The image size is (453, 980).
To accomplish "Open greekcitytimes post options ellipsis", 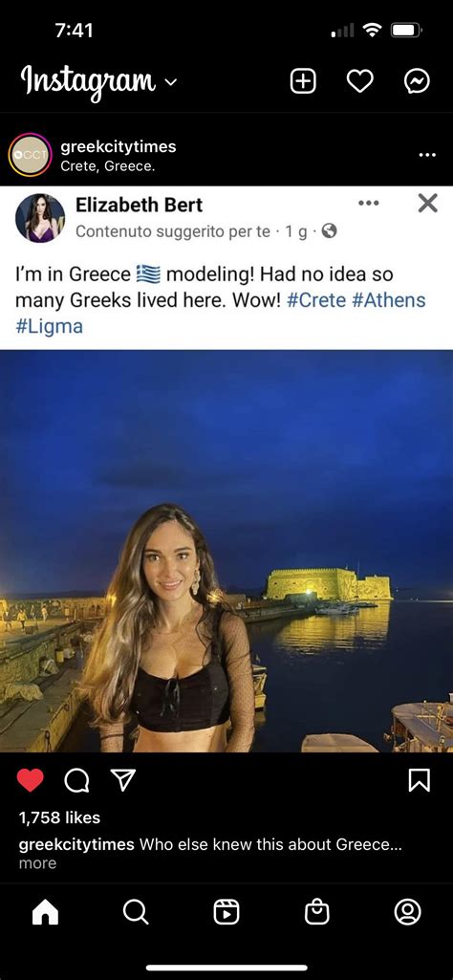I will tap(427, 155).
